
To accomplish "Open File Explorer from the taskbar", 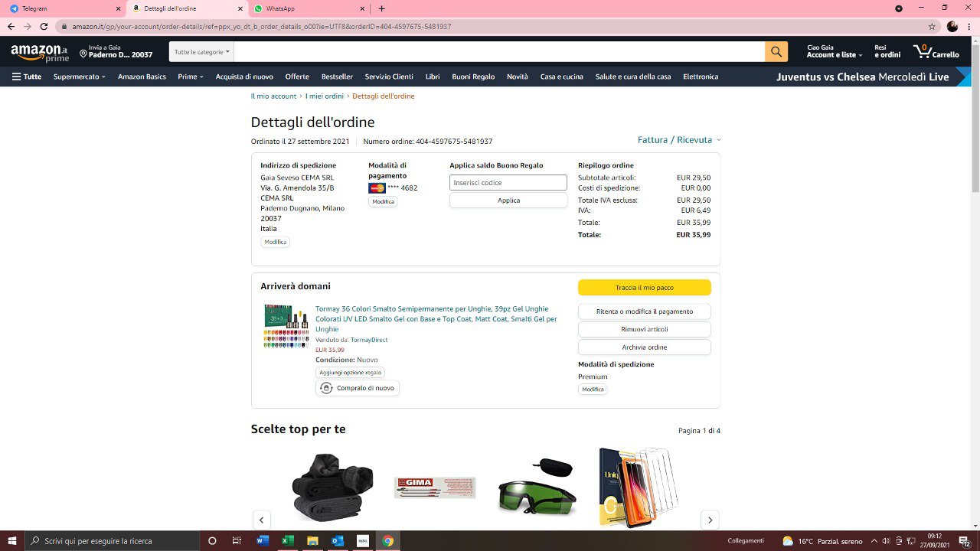I will (x=312, y=541).
